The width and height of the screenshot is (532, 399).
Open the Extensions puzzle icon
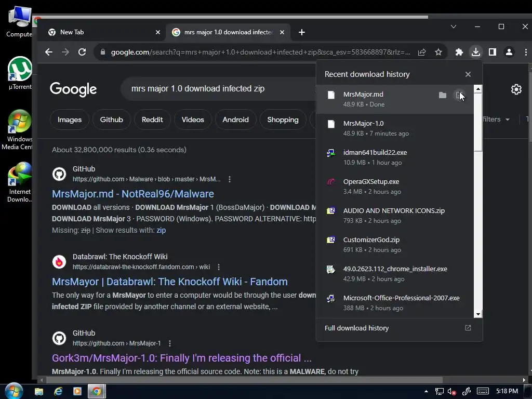coord(459,52)
